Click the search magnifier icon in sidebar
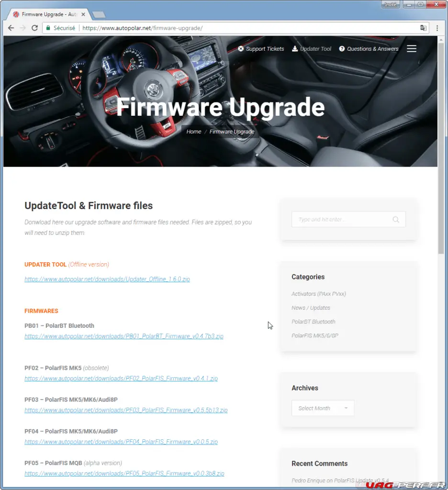The height and width of the screenshot is (490, 448). (396, 219)
